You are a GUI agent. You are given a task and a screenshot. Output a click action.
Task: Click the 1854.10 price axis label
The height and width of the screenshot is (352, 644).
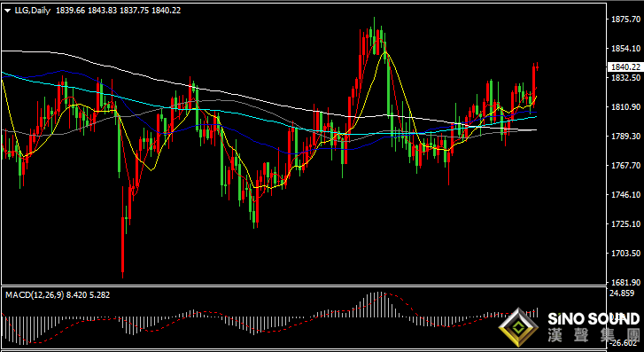[x=625, y=49]
